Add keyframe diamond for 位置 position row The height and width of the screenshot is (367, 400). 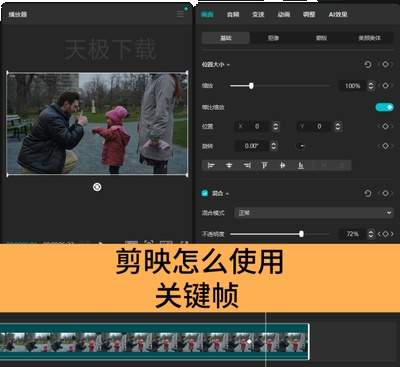point(385,126)
